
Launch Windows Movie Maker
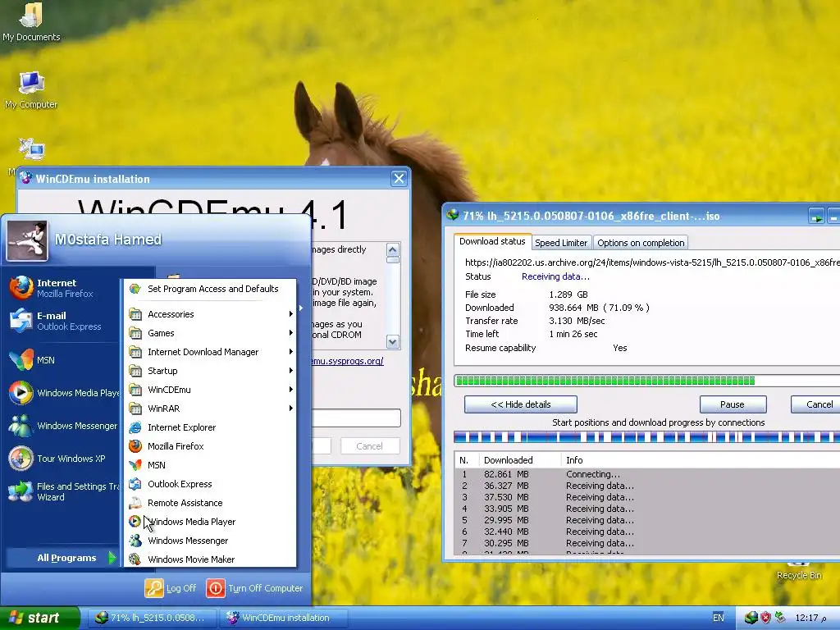point(210,559)
